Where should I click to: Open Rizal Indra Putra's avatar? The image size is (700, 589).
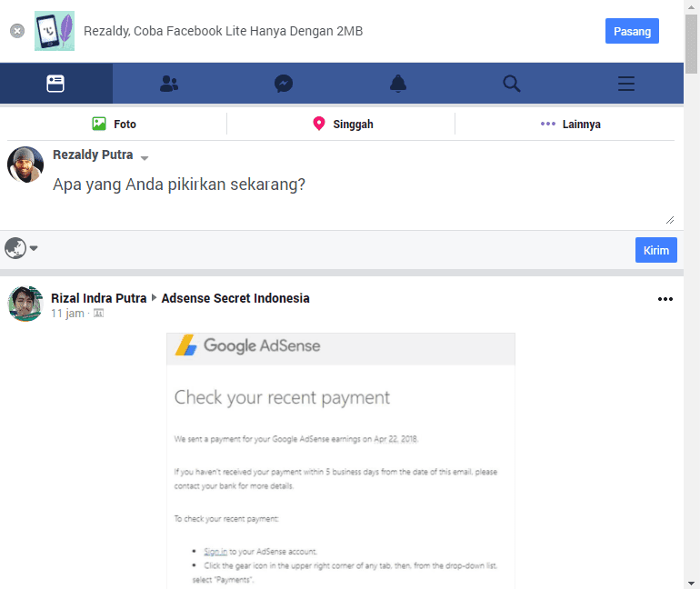point(25,304)
